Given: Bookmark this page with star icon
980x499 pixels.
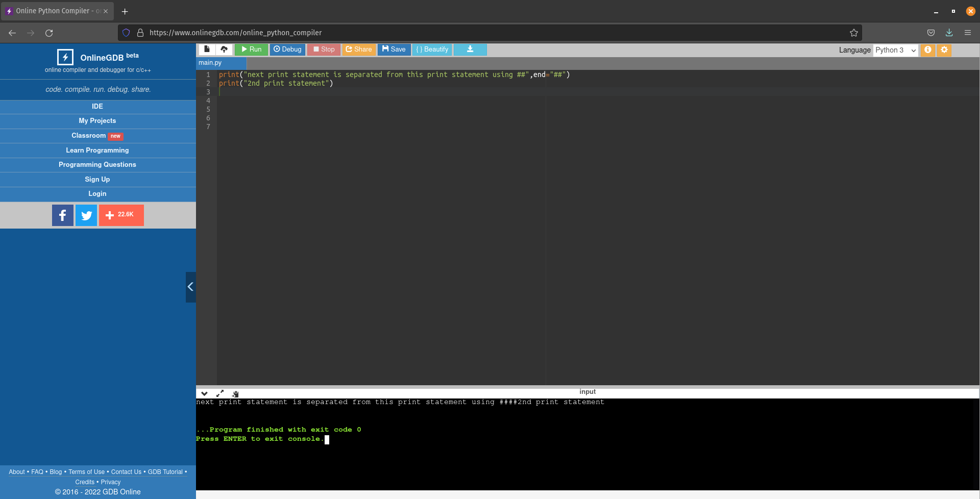Looking at the screenshot, I should (854, 33).
